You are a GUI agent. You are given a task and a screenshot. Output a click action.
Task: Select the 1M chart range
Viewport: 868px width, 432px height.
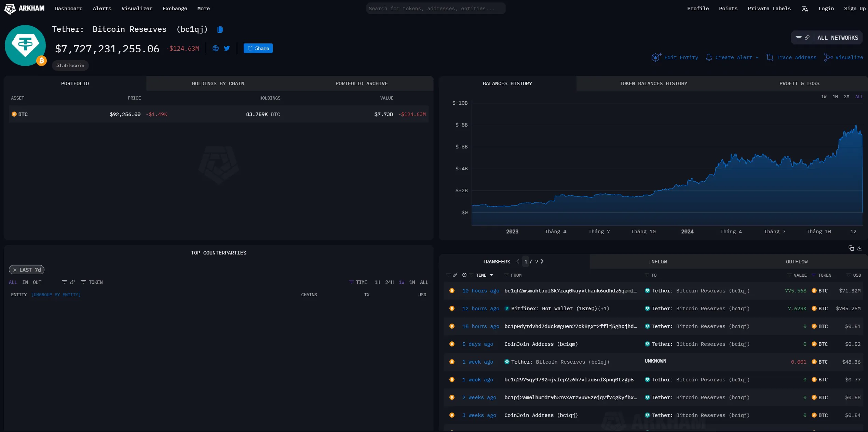pos(835,97)
